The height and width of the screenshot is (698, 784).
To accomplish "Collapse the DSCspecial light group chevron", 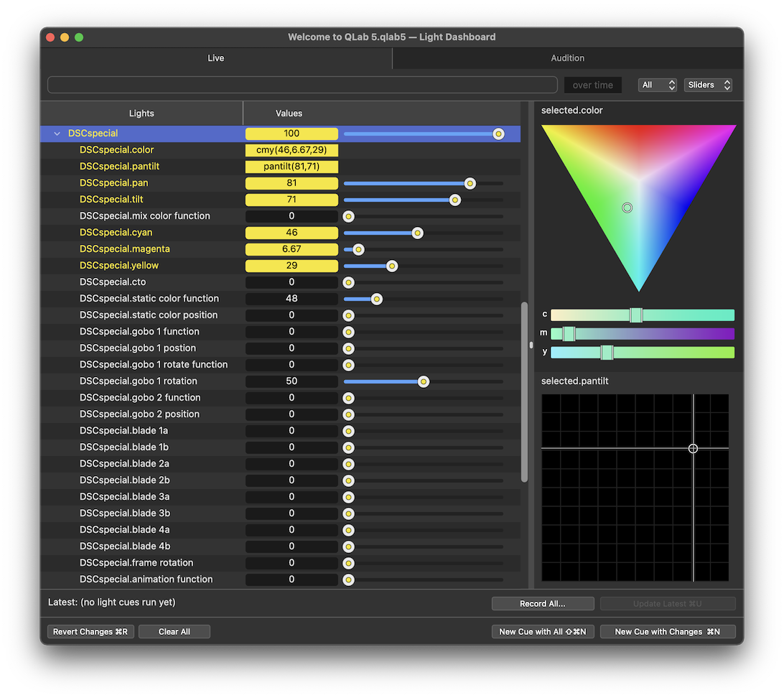I will pyautogui.click(x=57, y=134).
